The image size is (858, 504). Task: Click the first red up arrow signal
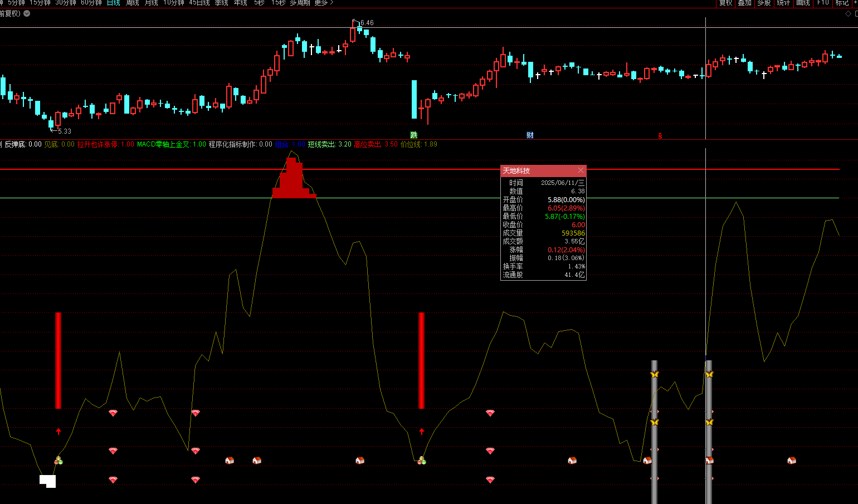(58, 432)
